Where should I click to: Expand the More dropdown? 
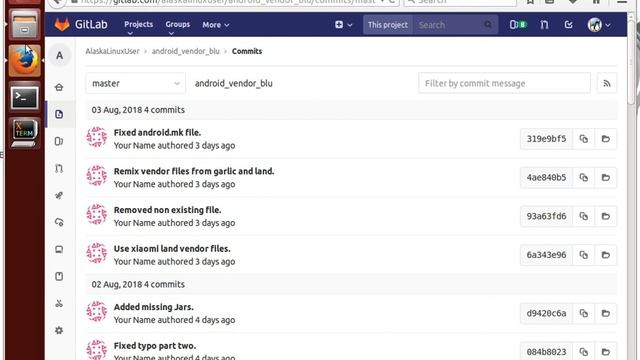tap(216, 25)
